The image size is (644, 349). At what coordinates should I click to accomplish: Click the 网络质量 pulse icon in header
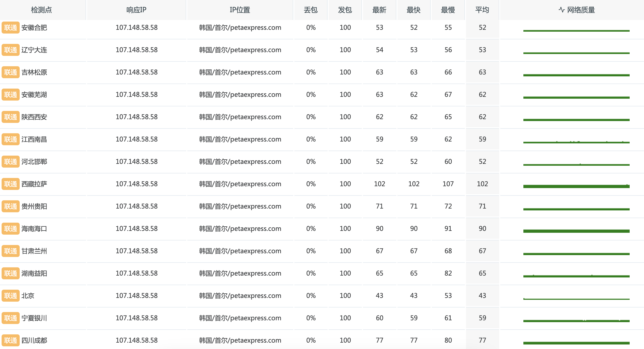[x=561, y=10]
